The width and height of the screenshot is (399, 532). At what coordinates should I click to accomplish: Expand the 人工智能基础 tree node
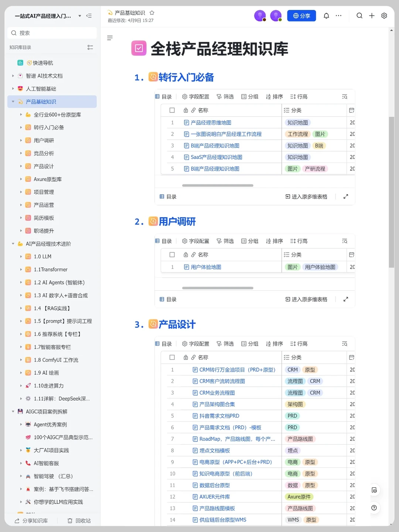(x=13, y=89)
